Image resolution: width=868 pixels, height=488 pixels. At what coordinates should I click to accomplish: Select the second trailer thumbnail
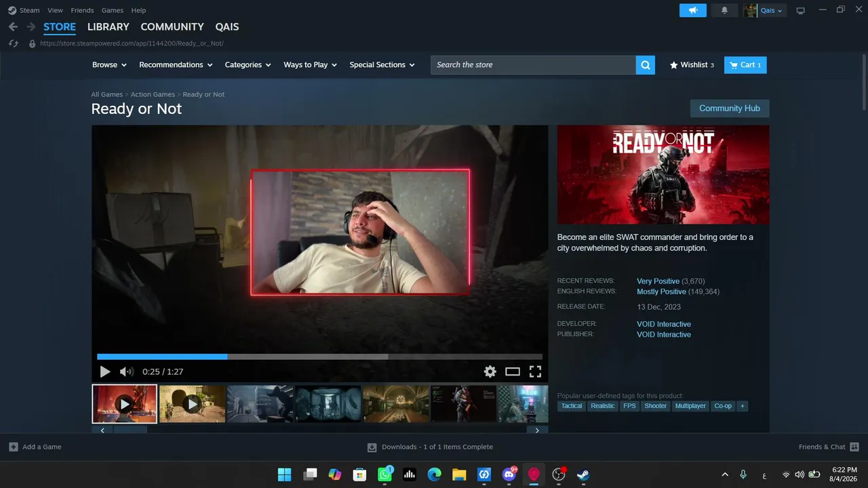(192, 404)
